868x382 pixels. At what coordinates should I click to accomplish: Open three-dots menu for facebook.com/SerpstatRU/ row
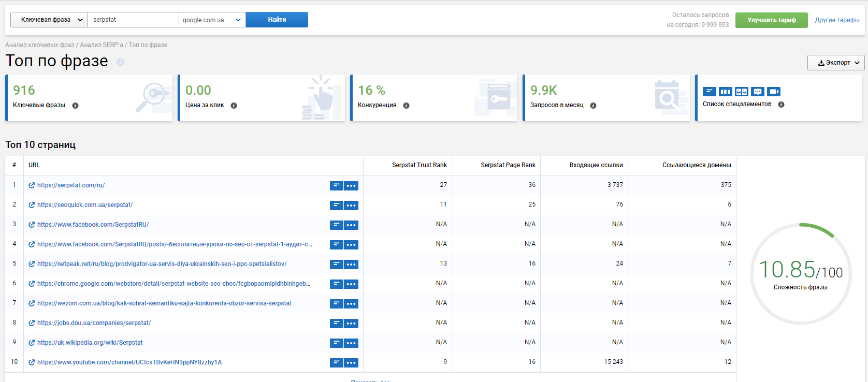coord(351,225)
